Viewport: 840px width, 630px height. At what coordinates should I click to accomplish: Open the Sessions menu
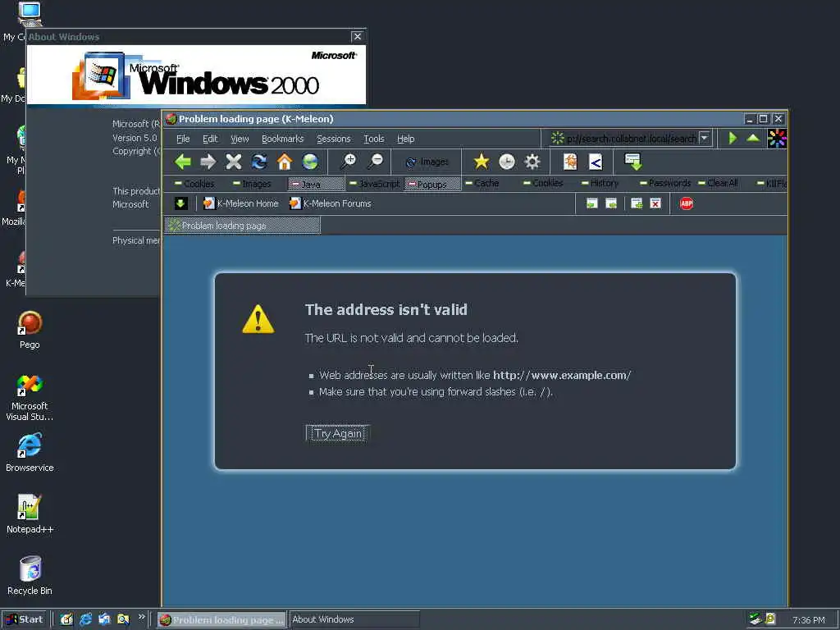click(333, 139)
